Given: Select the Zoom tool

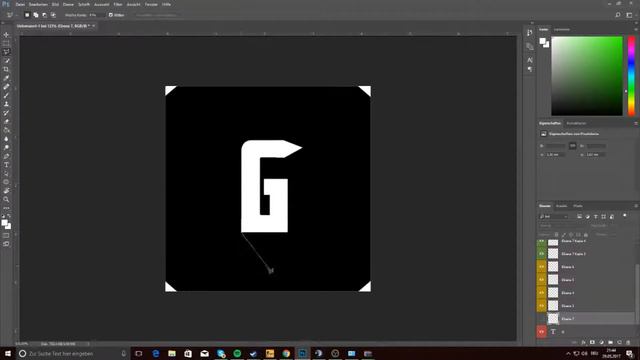Looking at the screenshot, I should point(6,199).
